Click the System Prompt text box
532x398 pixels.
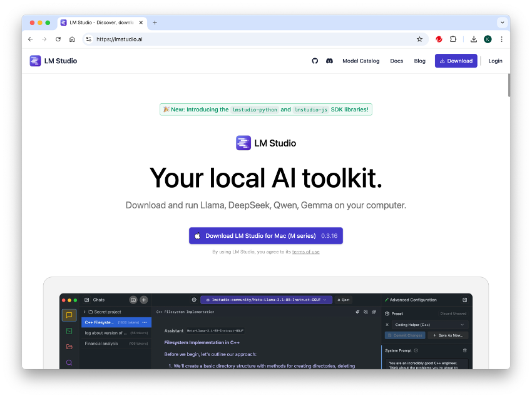coord(426,364)
